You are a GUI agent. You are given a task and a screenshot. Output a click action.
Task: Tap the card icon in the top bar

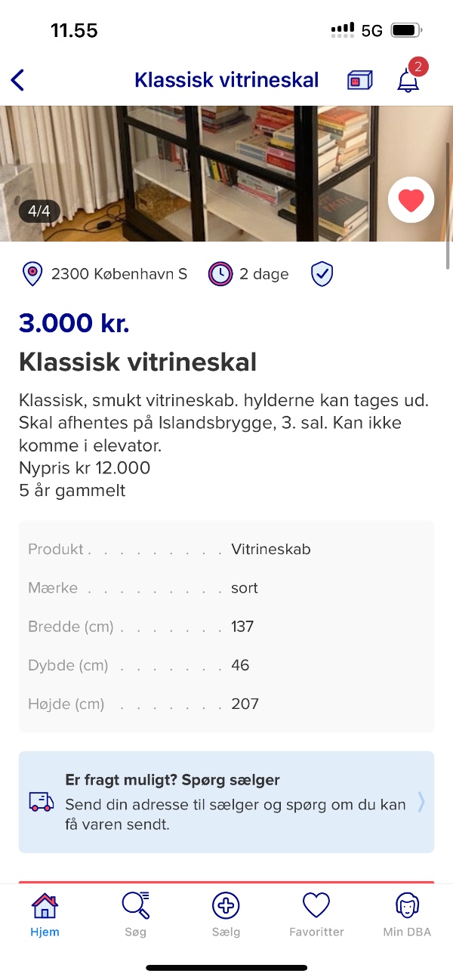(359, 79)
